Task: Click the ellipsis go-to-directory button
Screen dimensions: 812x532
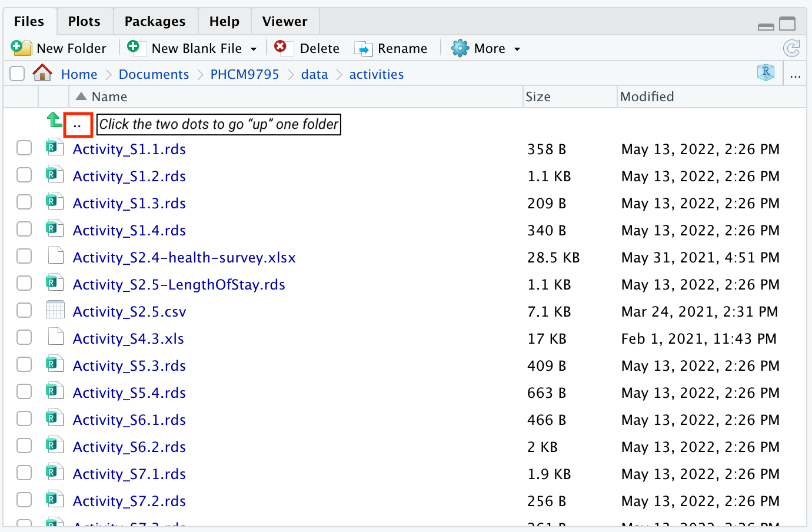Action: pos(796,75)
